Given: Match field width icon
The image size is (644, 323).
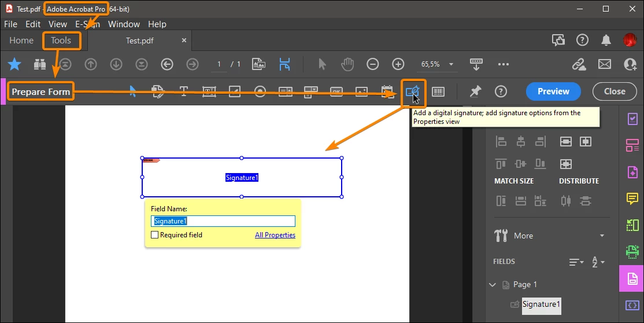Looking at the screenshot, I should pos(521,201).
